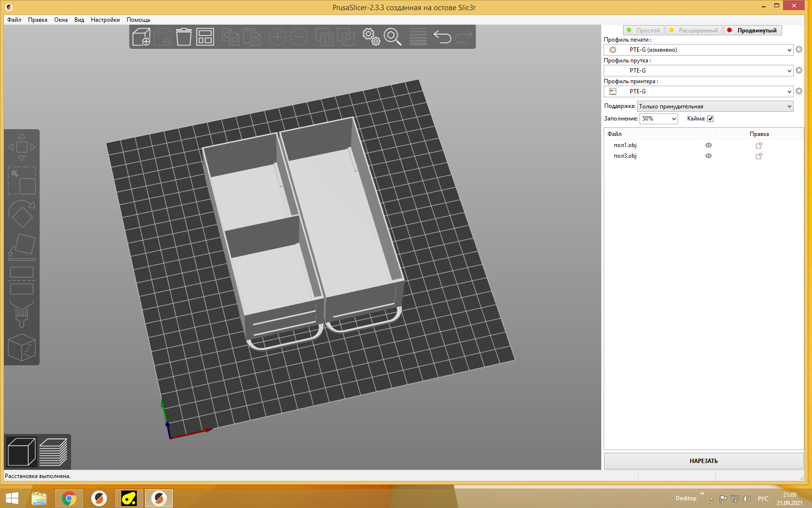Screen dimensions: 812x508
Task: Open the Search magnifier tool
Action: point(392,37)
